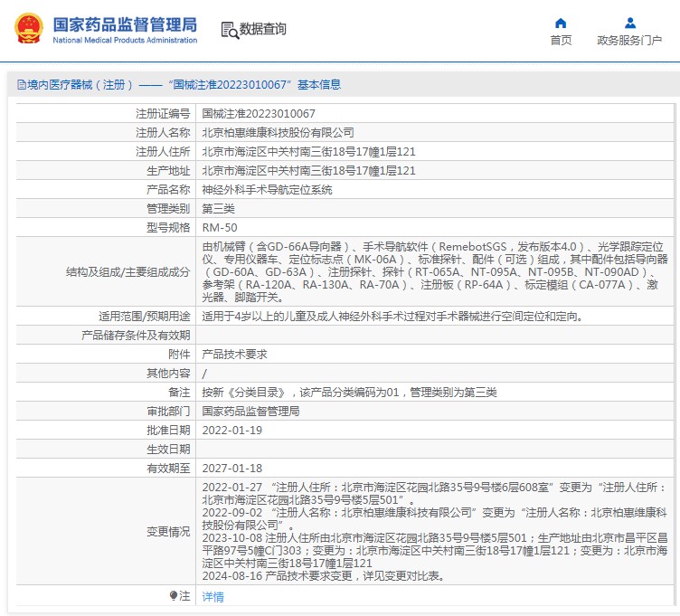Click management category value 第三类
This screenshot has width=680, height=616.
tap(218, 209)
